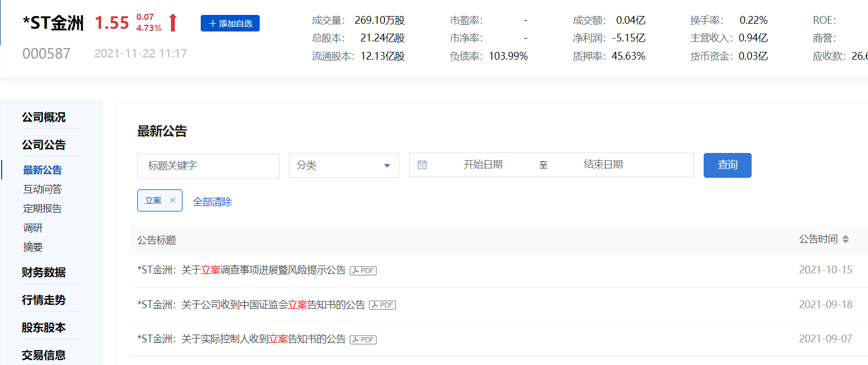
Task: Click the PDF icon for 立案调查事项进展暨风险提示公告
Action: tap(363, 271)
